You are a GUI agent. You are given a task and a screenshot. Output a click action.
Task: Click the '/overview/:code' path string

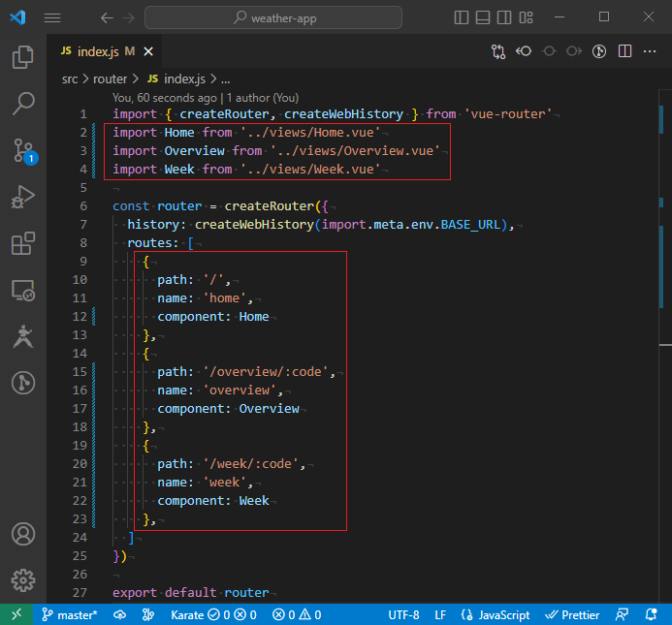point(266,372)
